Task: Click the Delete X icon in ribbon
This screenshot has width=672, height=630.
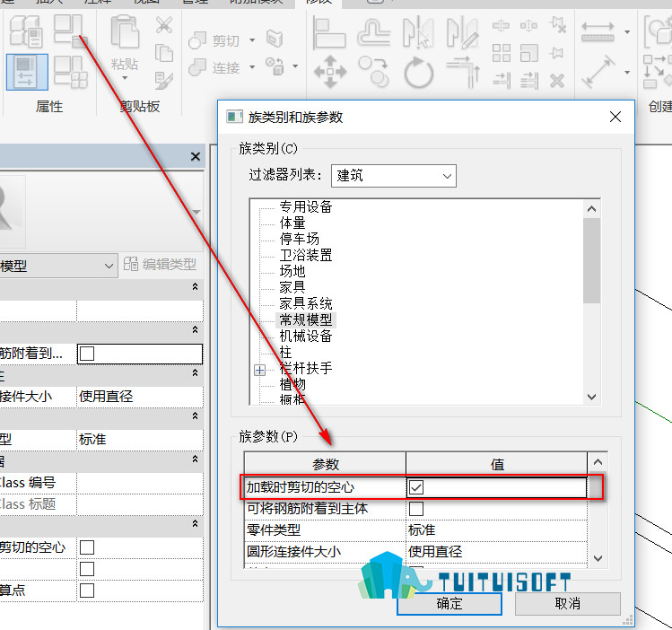Action: pyautogui.click(x=557, y=81)
